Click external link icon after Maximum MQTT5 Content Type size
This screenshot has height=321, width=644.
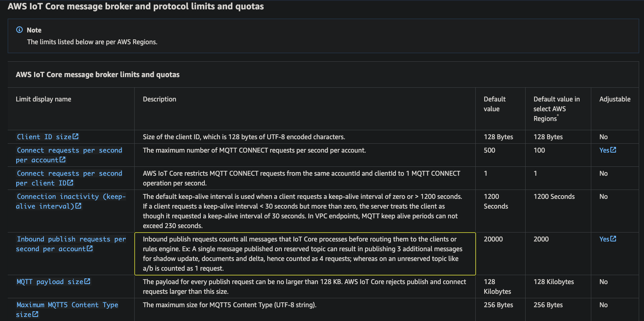click(x=35, y=315)
